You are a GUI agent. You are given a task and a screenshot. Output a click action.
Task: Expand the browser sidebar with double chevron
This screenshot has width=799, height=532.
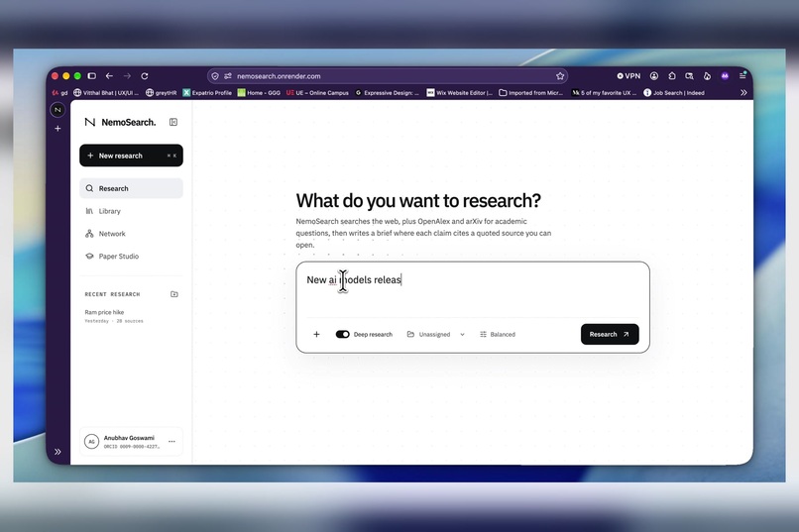[57, 452]
